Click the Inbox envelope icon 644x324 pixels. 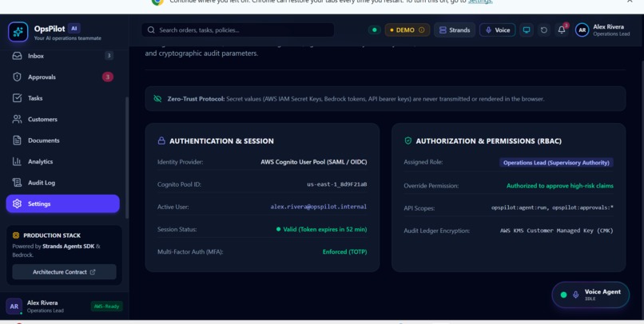[17, 56]
